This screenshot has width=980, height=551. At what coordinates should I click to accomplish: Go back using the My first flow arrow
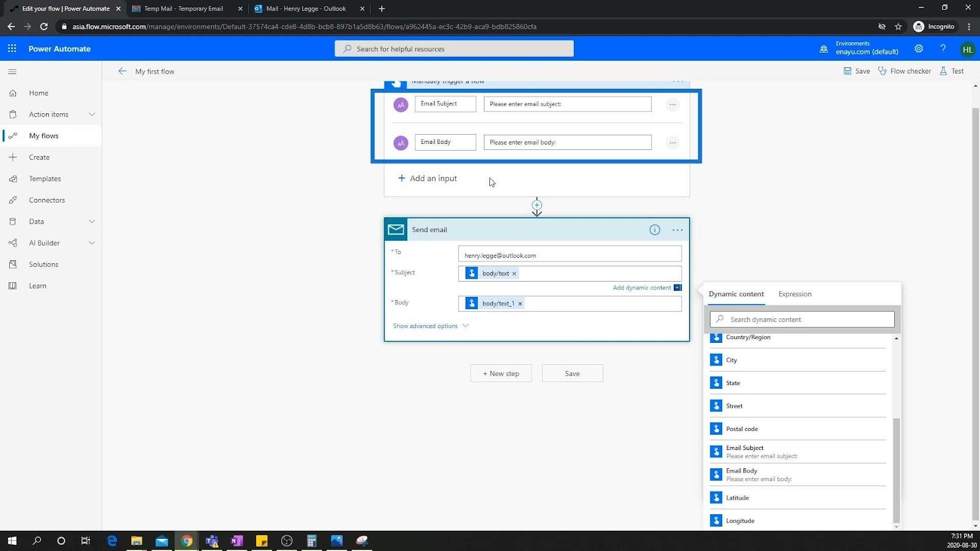point(123,71)
